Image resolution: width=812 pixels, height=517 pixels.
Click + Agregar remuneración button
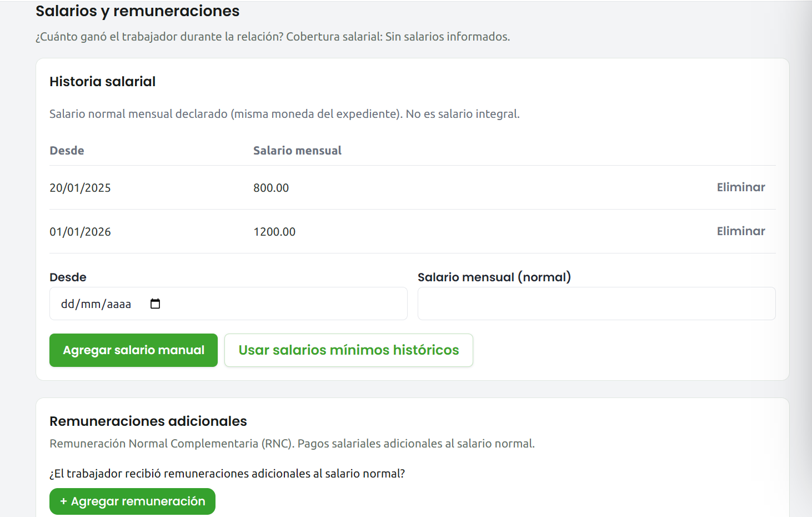point(132,501)
